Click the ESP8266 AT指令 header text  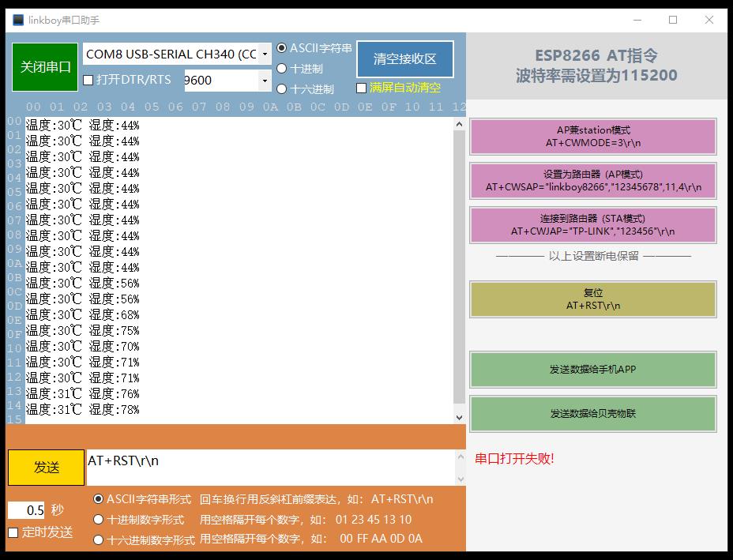pos(596,55)
